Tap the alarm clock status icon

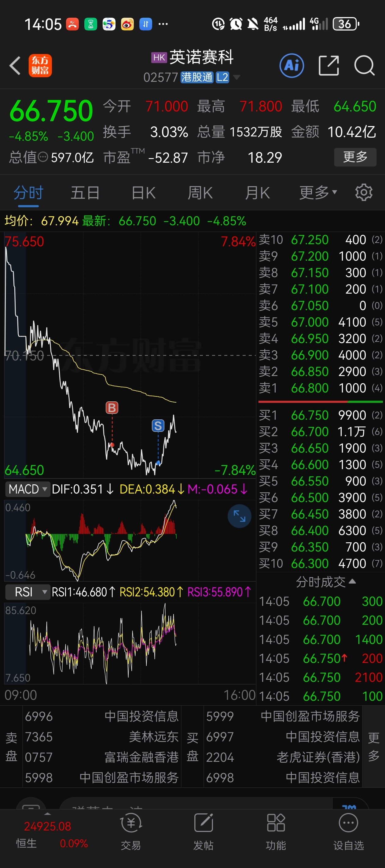[236, 24]
